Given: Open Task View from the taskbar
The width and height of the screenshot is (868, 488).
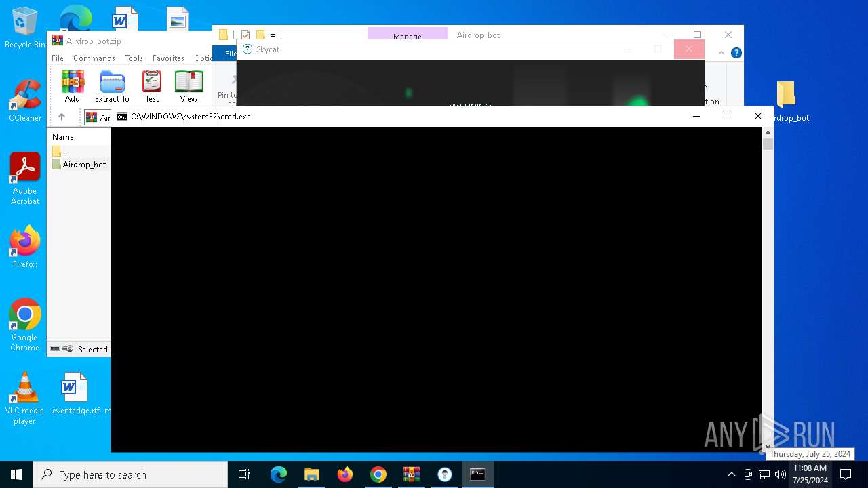Looking at the screenshot, I should coord(244,474).
